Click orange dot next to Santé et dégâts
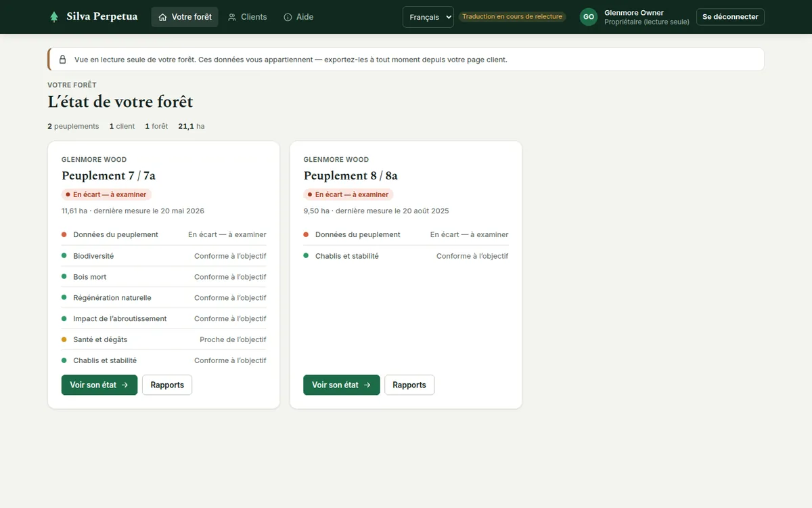 [64, 339]
